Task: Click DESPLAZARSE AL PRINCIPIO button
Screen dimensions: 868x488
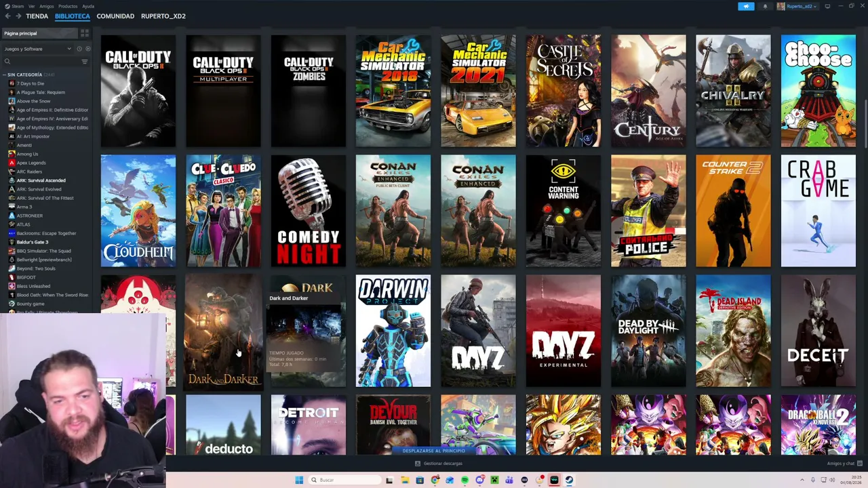Action: [x=434, y=450]
